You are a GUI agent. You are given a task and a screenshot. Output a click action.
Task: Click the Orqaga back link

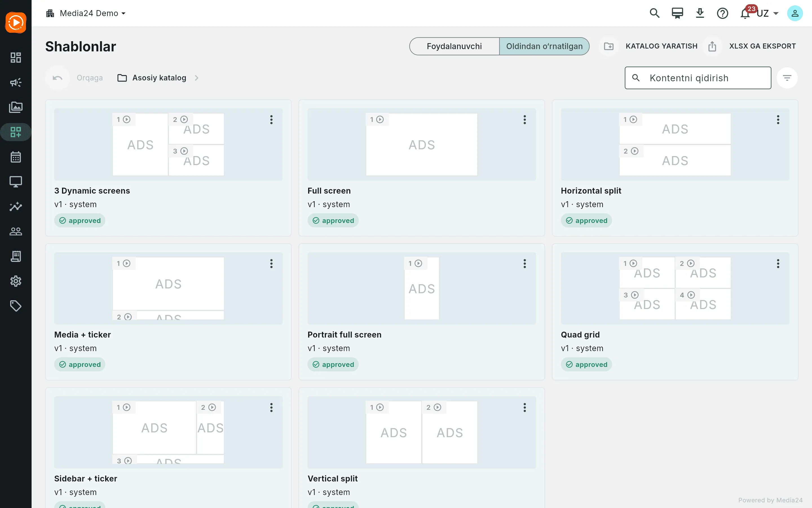click(90, 78)
